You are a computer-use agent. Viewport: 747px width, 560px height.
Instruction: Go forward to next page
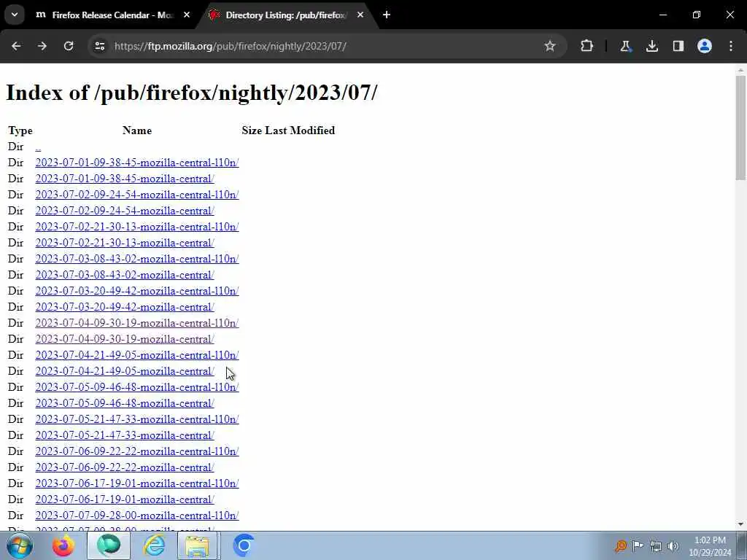point(42,46)
